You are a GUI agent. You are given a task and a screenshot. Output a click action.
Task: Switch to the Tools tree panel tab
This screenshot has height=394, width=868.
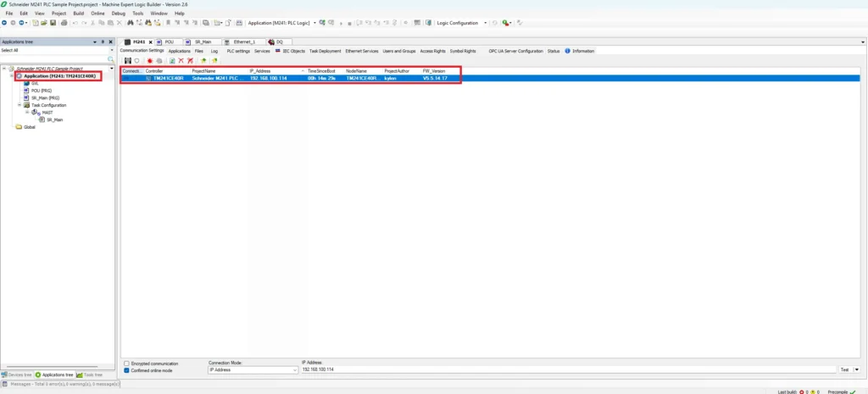pyautogui.click(x=90, y=375)
